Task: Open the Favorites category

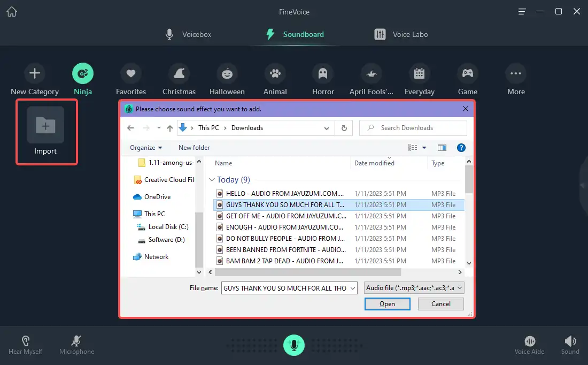Action: [x=131, y=80]
